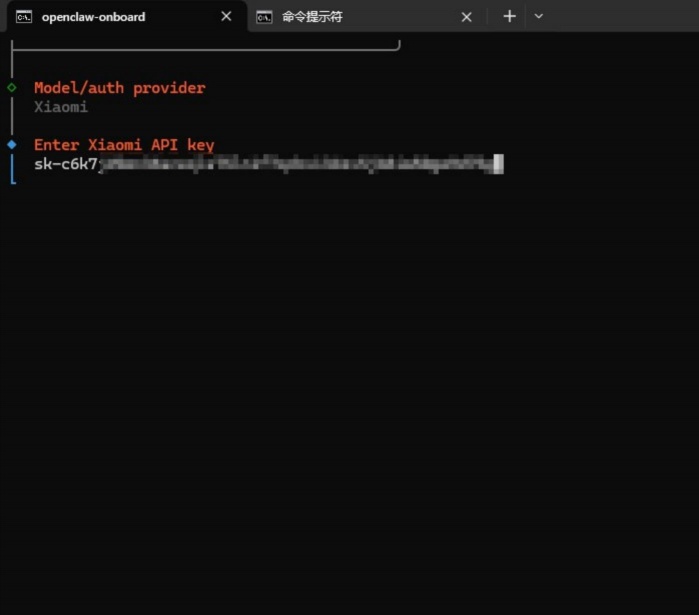The width and height of the screenshot is (699, 615).
Task: Expand the new tab profile dropdown chevron
Action: coord(539,16)
